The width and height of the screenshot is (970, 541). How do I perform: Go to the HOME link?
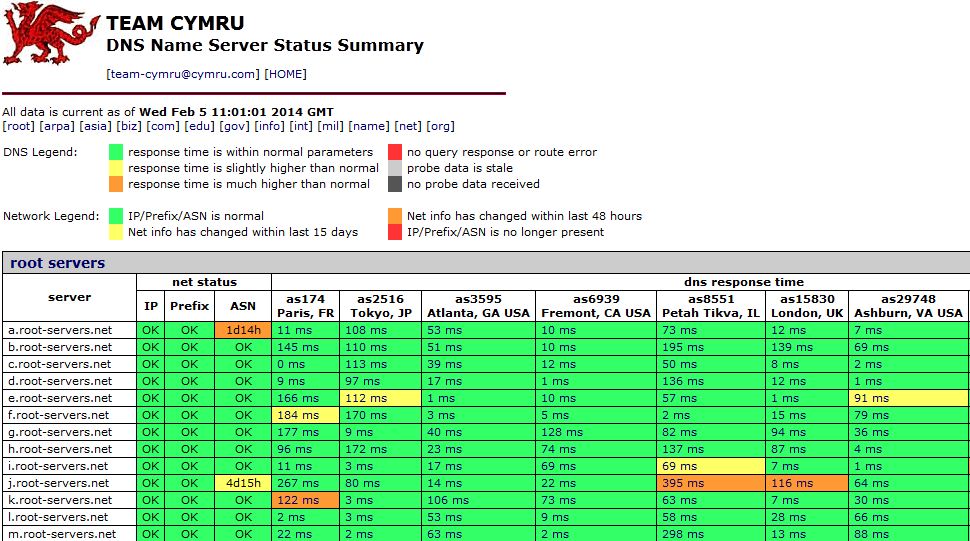click(285, 74)
